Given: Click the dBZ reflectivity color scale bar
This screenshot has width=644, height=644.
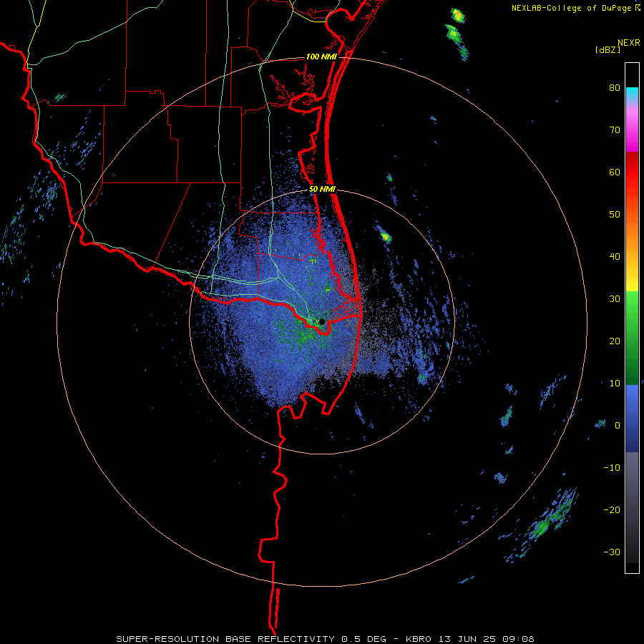Looking at the screenshot, I should click(x=632, y=318).
